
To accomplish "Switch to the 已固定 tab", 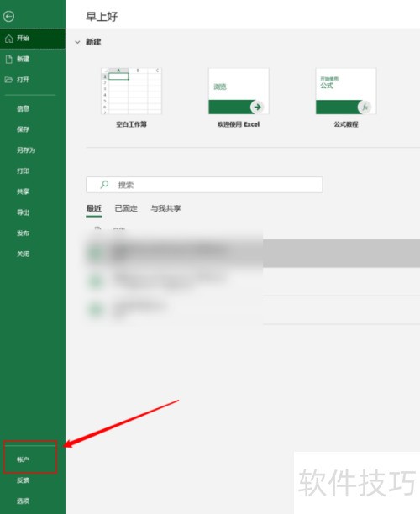I will point(126,208).
